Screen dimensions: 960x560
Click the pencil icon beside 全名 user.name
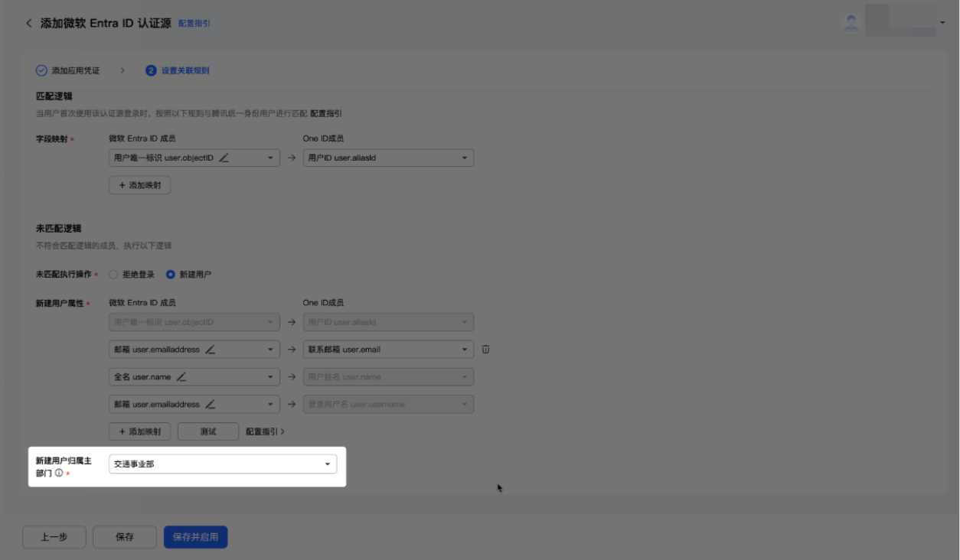pyautogui.click(x=181, y=377)
